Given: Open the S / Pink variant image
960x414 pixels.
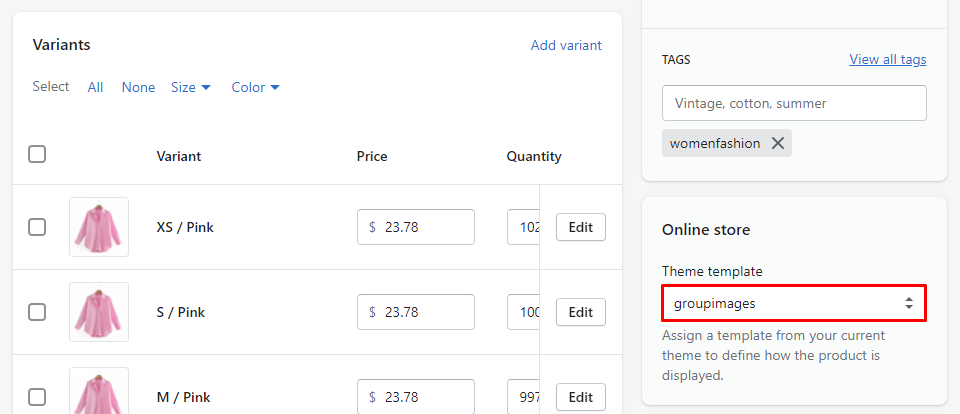Looking at the screenshot, I should pyautogui.click(x=99, y=312).
